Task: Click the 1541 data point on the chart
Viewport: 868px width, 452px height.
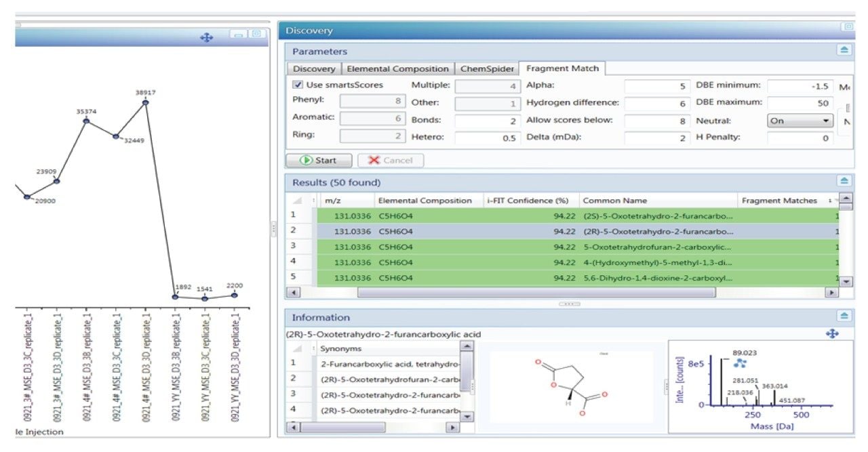Action: tap(205, 298)
